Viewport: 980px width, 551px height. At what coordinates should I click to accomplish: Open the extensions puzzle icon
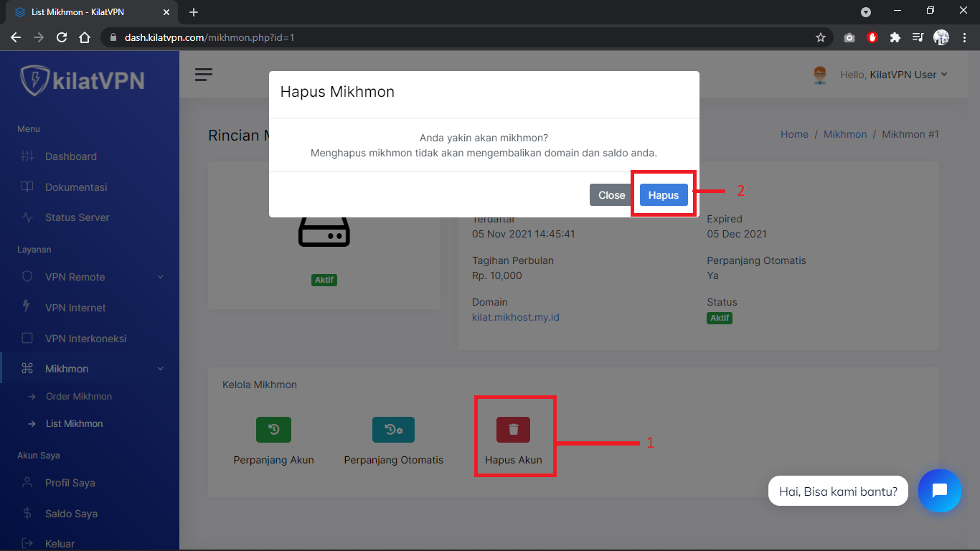pyautogui.click(x=895, y=37)
